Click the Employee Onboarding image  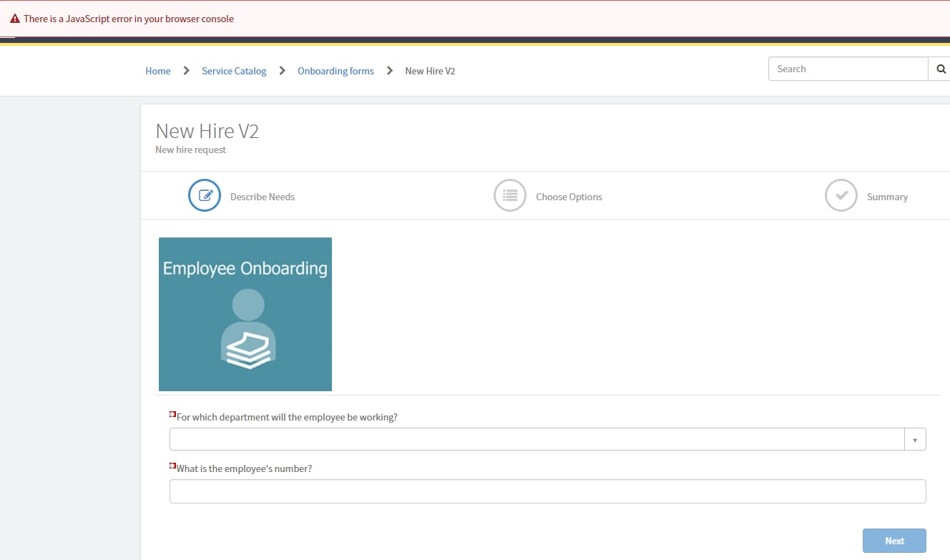coord(245,314)
